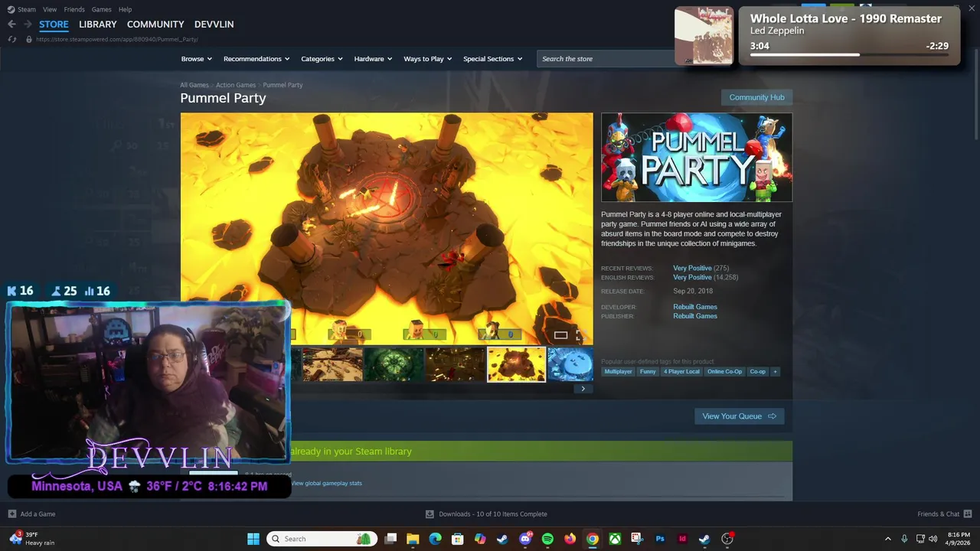This screenshot has width=980, height=551.
Task: Open File Explorer from the taskbar
Action: point(413,539)
